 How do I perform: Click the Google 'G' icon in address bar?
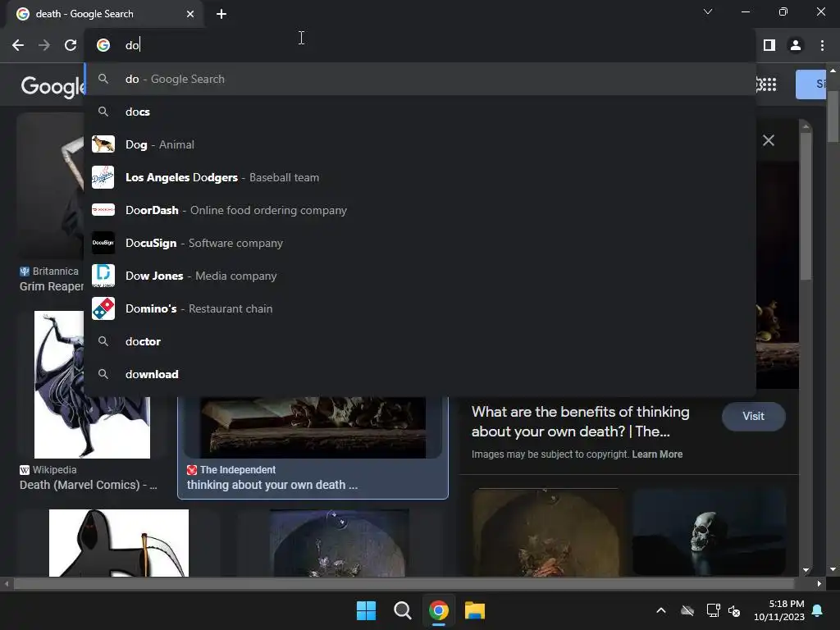(x=103, y=45)
